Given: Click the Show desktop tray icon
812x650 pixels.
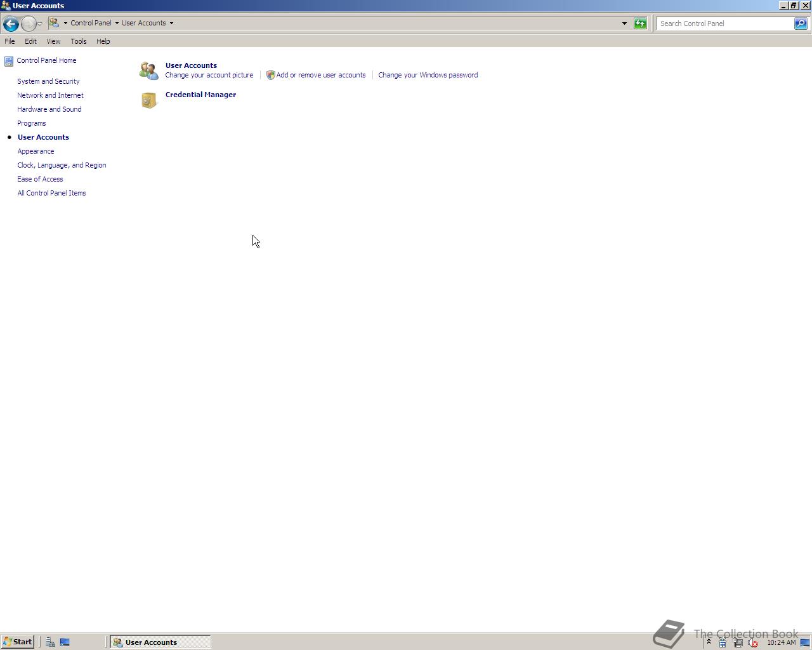Looking at the screenshot, I should point(805,642).
